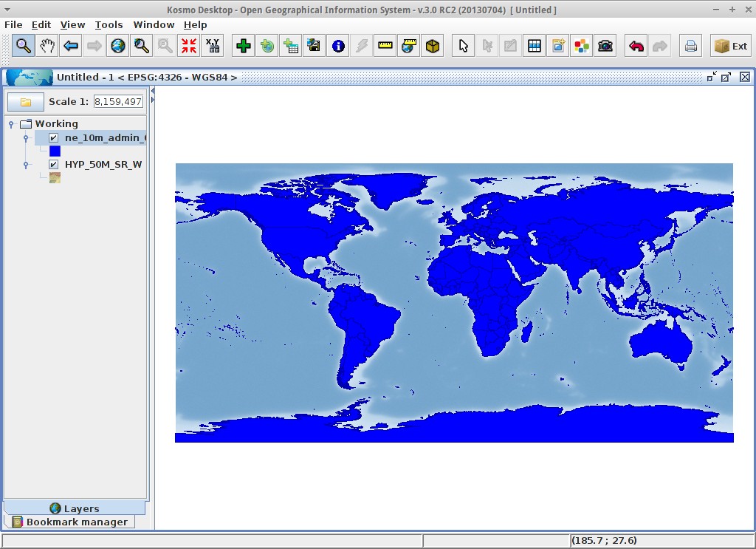Click the green plus Add Layer icon
Viewport: 756px width, 549px height.
coord(244,46)
